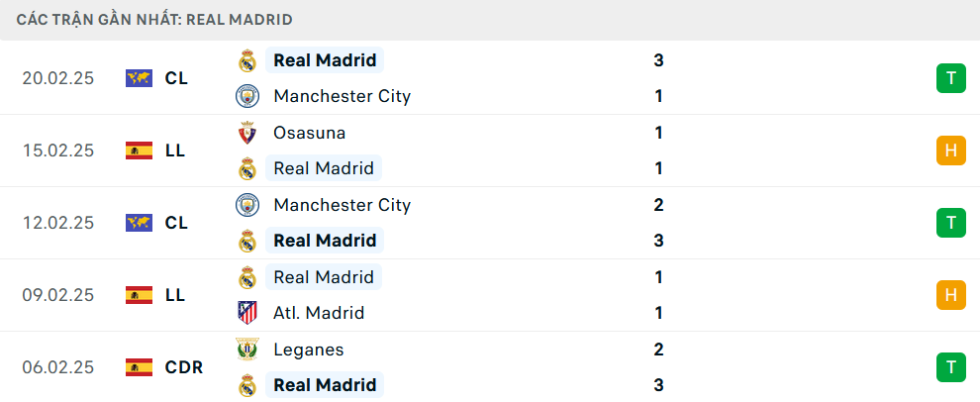Open the Leganes team link
Viewport: 980px width, 402px height.
click(309, 350)
